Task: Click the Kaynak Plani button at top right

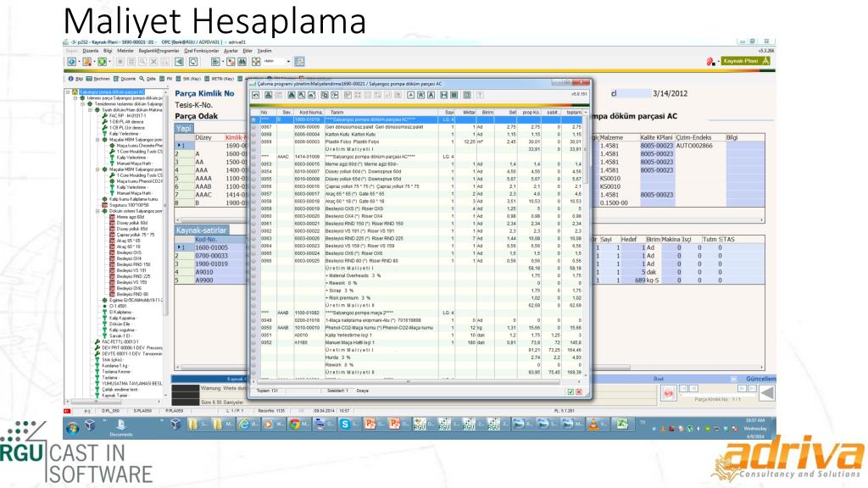Action: click(745, 61)
